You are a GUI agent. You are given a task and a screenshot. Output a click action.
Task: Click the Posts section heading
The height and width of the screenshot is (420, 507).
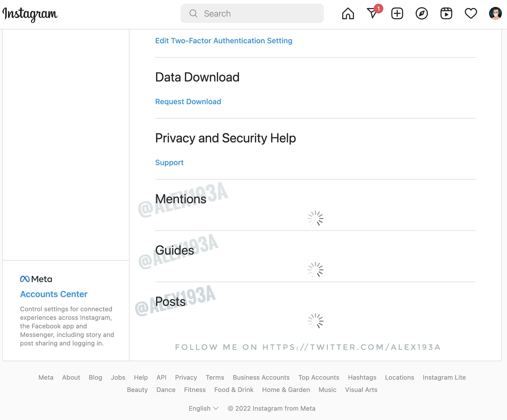click(x=170, y=301)
